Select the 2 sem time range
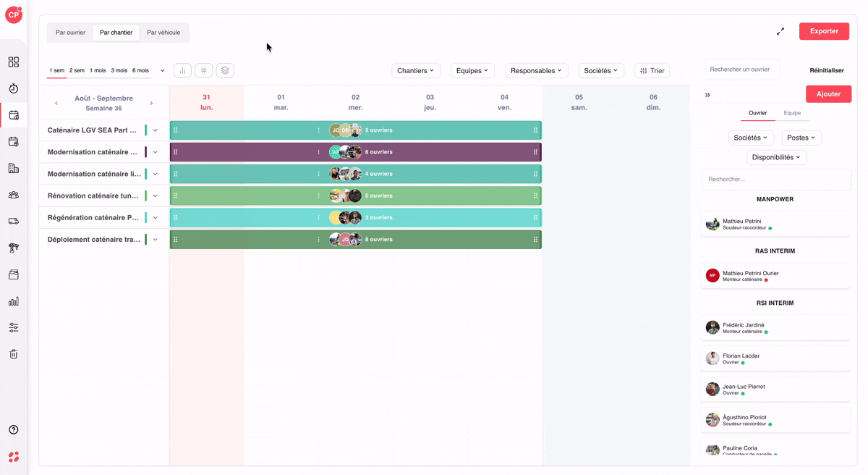Screen dimensions: 868x475 pos(77,70)
